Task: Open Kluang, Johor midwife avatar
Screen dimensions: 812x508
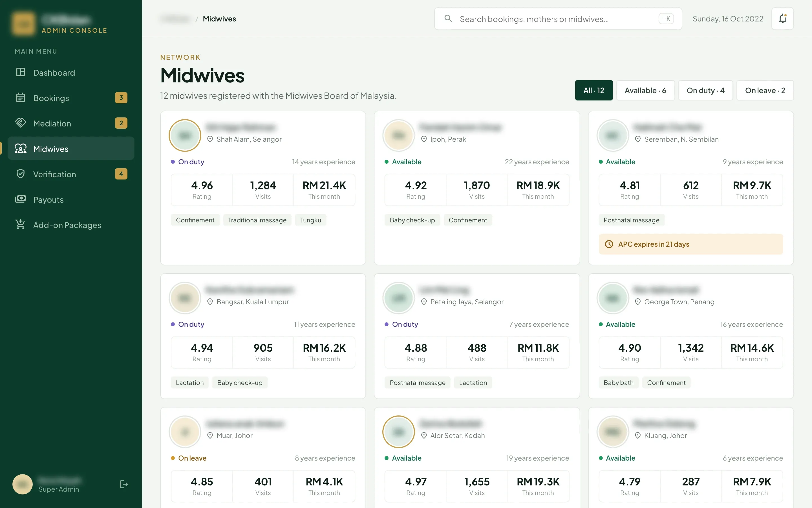Action: coord(613,432)
